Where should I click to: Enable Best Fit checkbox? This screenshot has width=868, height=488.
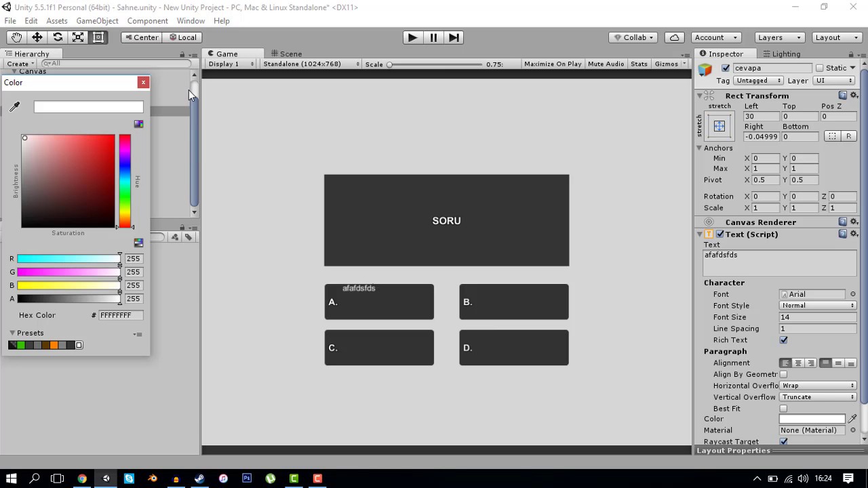click(784, 409)
